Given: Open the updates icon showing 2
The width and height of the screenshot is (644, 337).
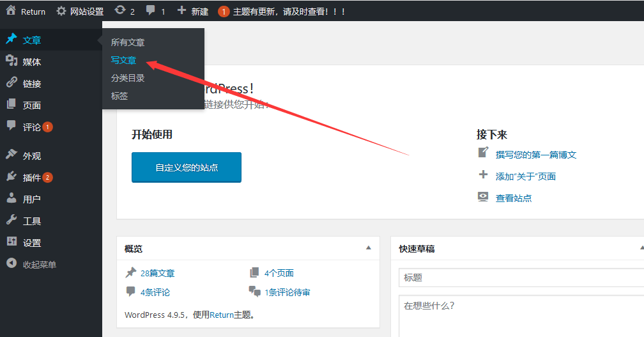Looking at the screenshot, I should pyautogui.click(x=120, y=11).
